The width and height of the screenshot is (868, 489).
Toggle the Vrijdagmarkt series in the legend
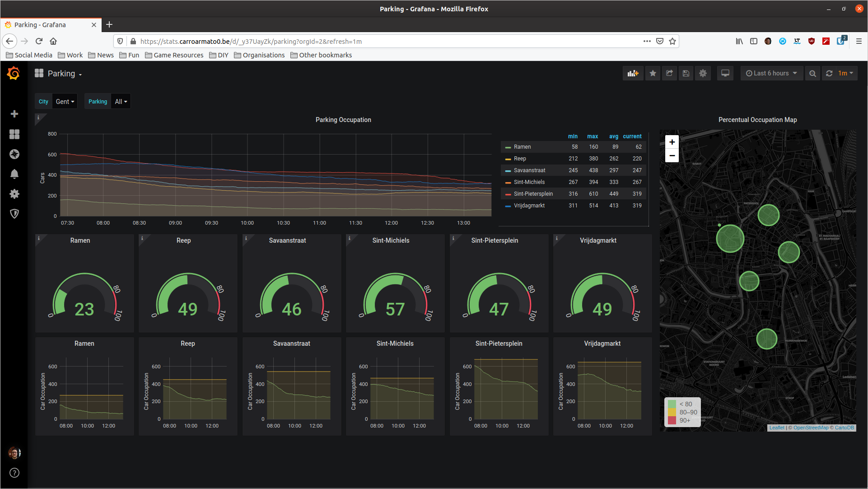[529, 206]
